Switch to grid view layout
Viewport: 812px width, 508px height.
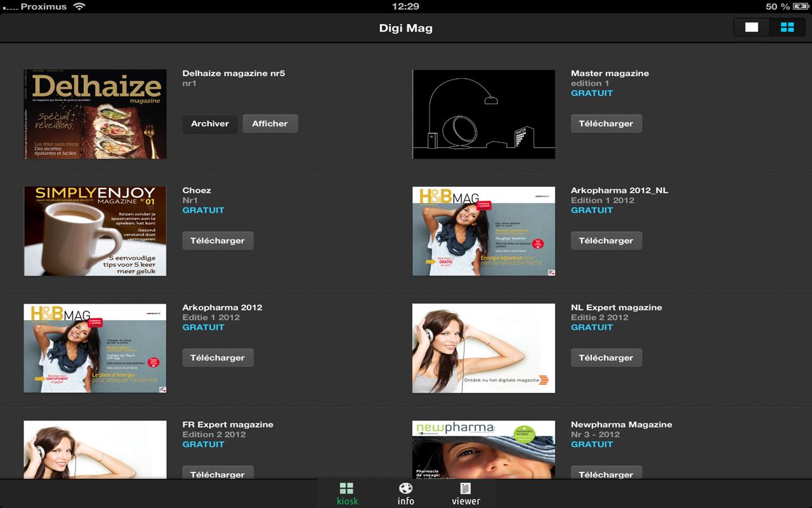click(787, 27)
